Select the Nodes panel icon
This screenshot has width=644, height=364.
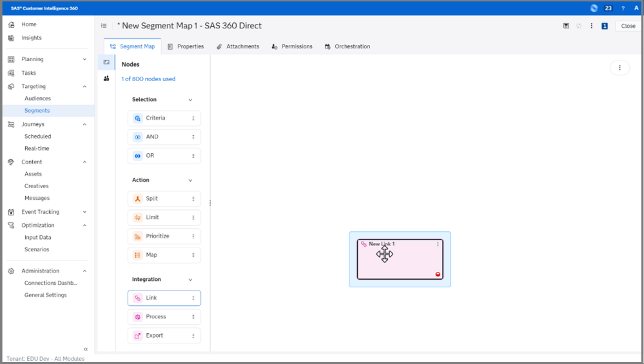[x=106, y=62]
